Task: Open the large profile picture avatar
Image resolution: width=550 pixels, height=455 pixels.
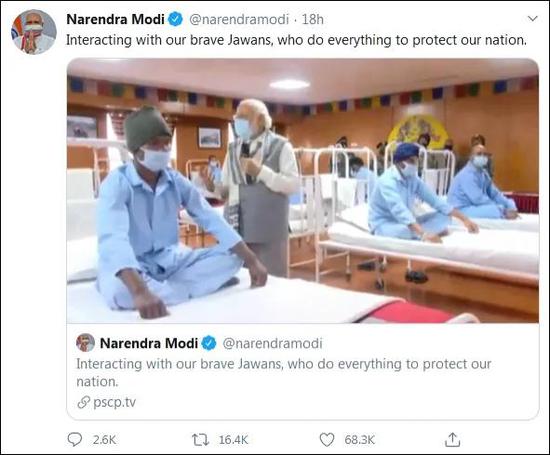Action: 34,32
